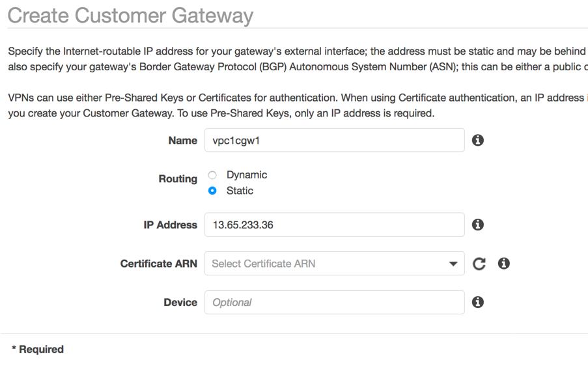This screenshot has width=588, height=373.
Task: Click the Certificate ARN label
Action: tap(159, 264)
